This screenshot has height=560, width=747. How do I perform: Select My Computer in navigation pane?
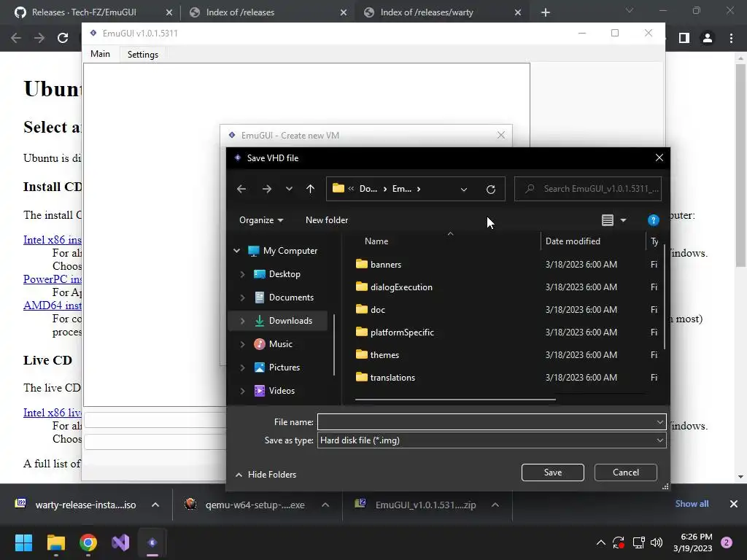(x=290, y=251)
